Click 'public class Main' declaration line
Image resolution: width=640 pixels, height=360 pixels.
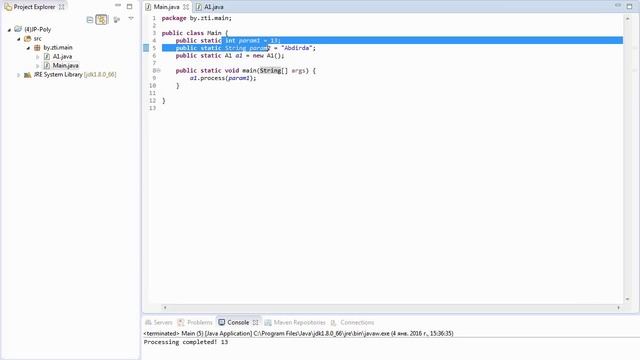pyautogui.click(x=195, y=33)
